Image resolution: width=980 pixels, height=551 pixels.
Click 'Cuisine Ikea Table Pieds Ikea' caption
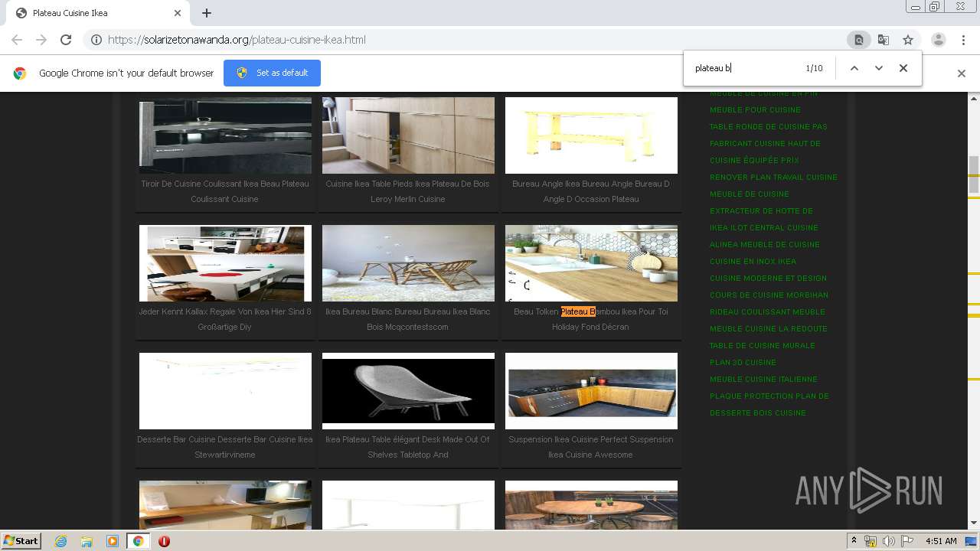tap(407, 191)
